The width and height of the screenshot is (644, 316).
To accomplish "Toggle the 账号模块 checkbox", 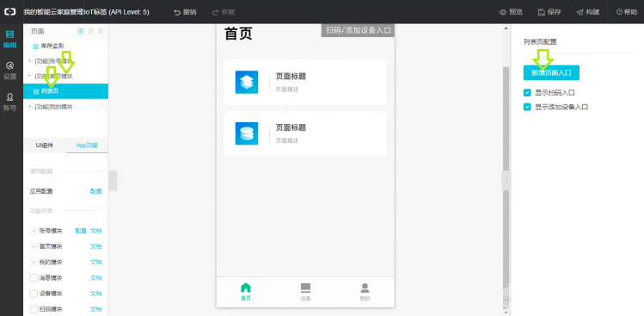I will pyautogui.click(x=34, y=231).
